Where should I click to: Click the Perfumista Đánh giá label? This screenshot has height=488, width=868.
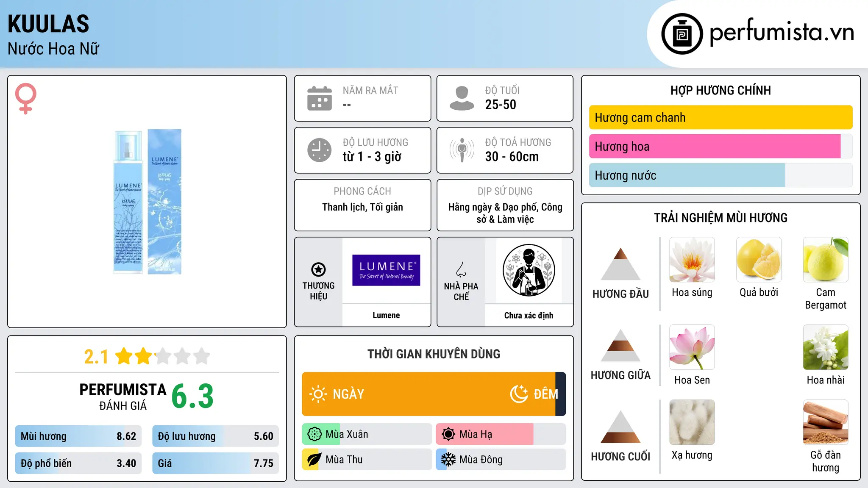coord(123,396)
